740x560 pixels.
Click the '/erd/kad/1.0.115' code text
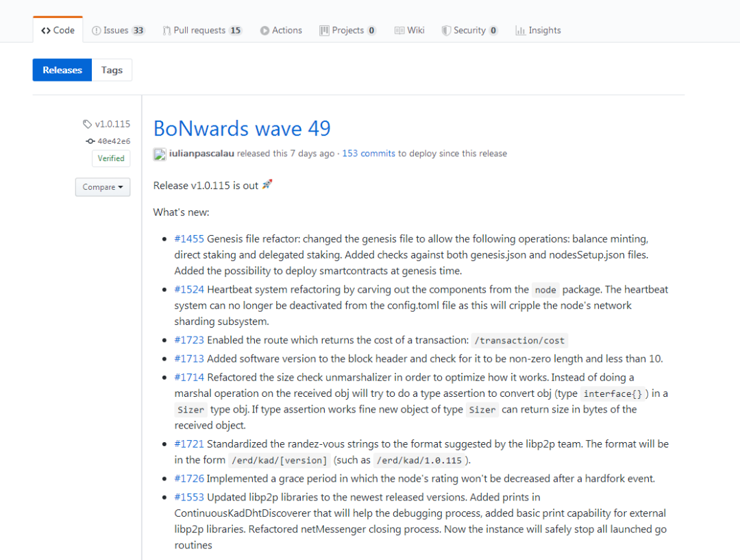tap(419, 461)
